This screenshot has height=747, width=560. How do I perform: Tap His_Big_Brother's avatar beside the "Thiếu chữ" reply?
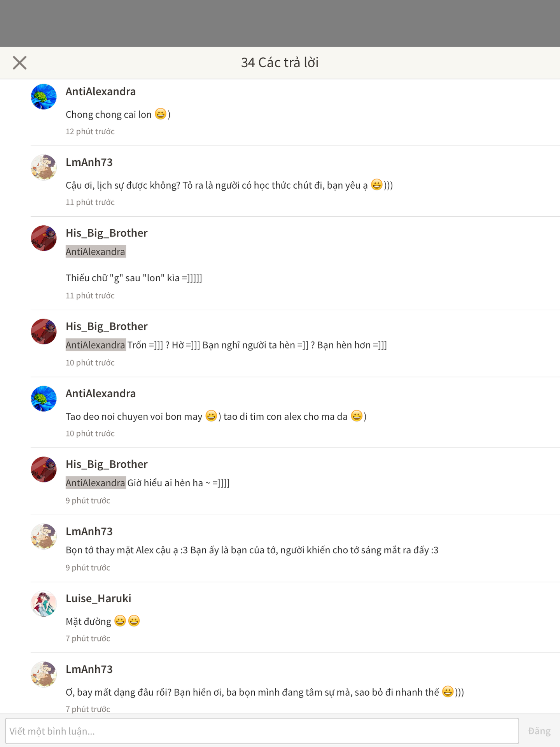44,238
